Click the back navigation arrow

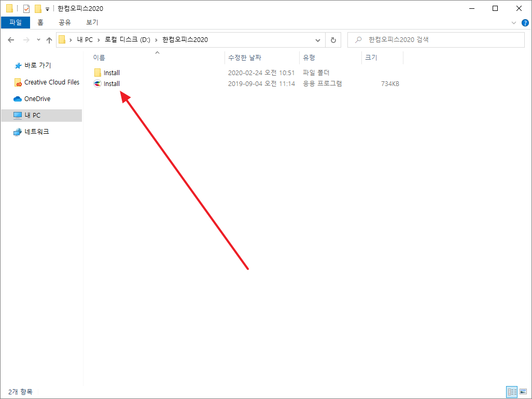(x=11, y=40)
